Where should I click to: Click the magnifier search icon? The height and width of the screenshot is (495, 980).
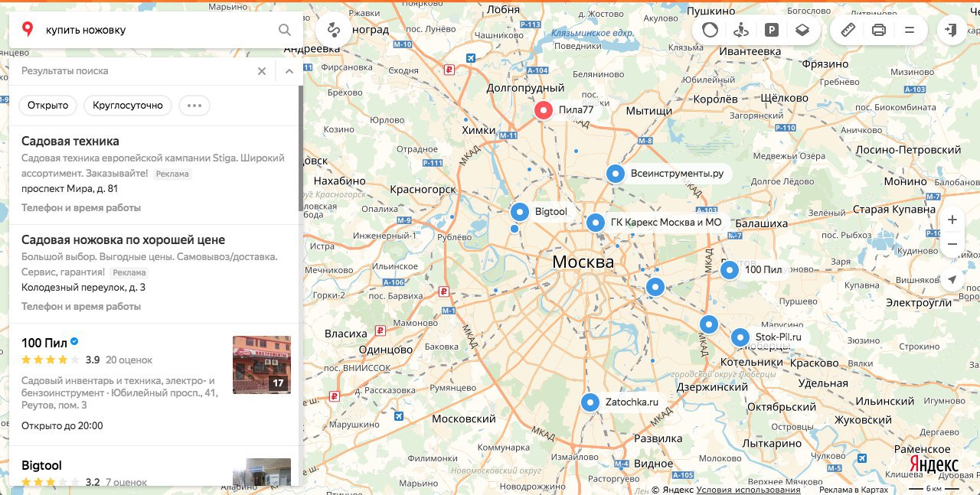pos(284,30)
